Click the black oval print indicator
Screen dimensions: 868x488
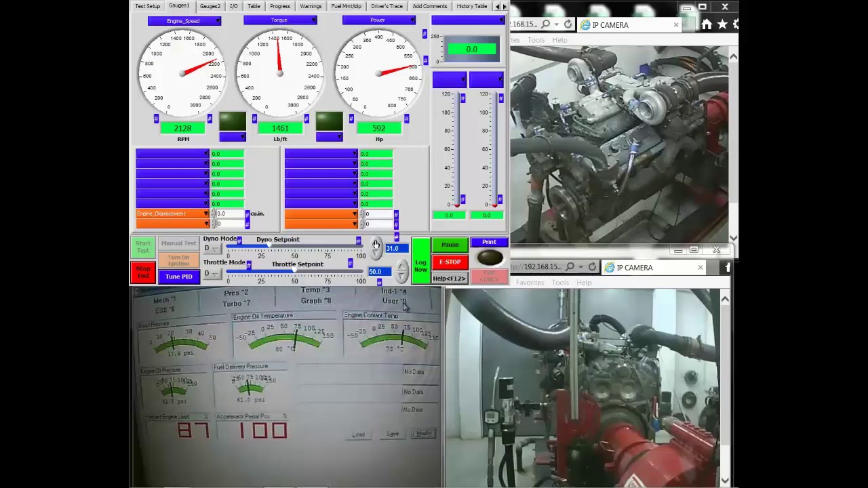pyautogui.click(x=490, y=258)
